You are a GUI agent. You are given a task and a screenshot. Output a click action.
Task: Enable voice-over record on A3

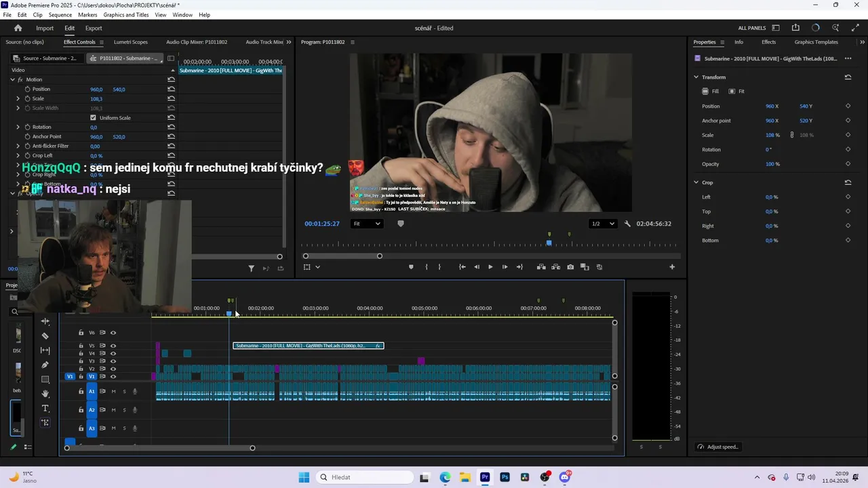click(134, 428)
